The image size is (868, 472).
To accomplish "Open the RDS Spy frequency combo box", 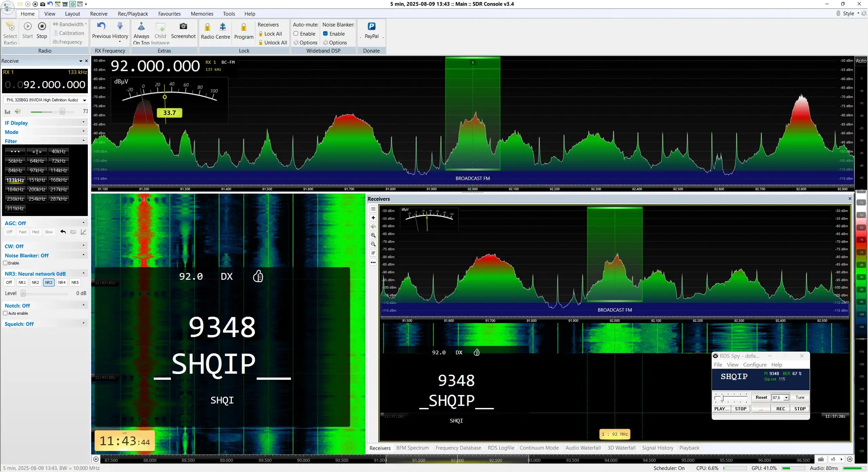I will pos(781,397).
